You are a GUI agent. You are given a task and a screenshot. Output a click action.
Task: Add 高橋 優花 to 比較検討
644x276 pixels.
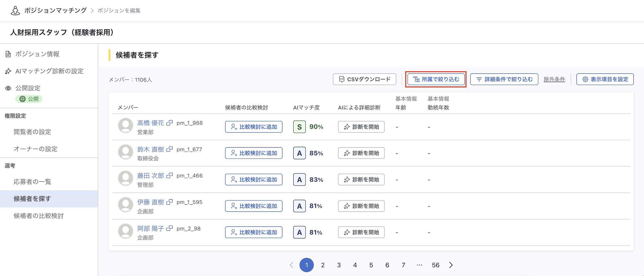(254, 127)
